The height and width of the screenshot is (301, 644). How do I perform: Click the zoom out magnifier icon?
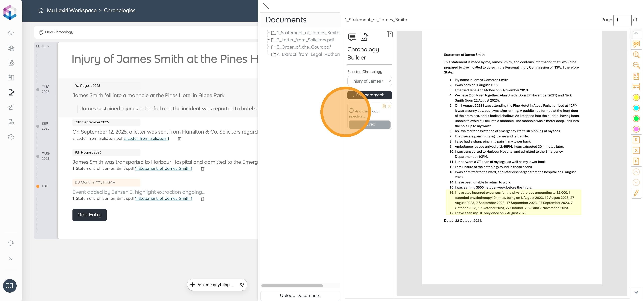click(x=636, y=65)
